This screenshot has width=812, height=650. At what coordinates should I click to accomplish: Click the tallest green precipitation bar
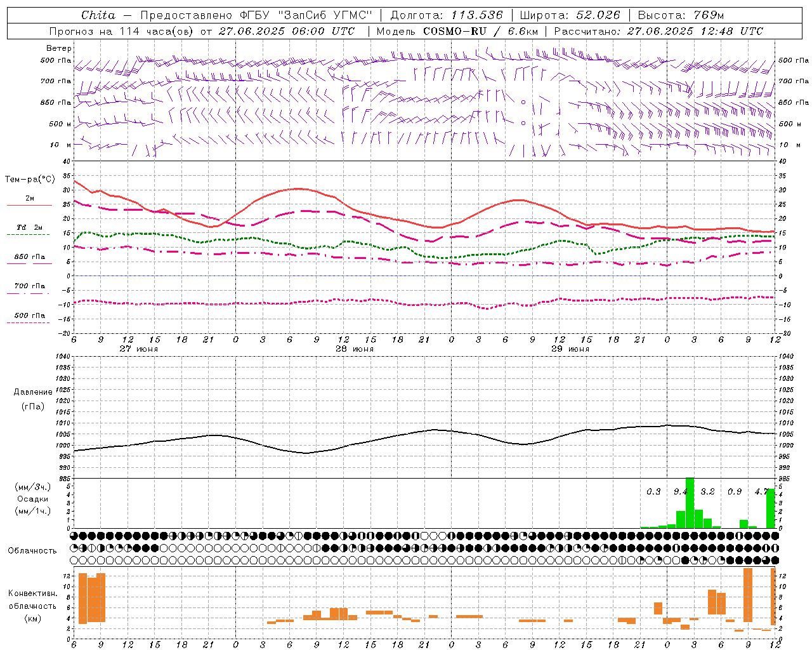[x=690, y=503]
